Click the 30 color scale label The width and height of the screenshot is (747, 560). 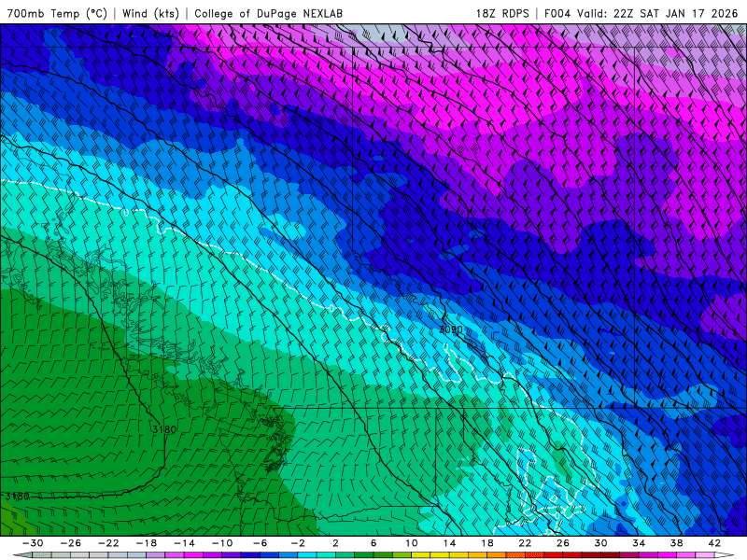[600, 543]
